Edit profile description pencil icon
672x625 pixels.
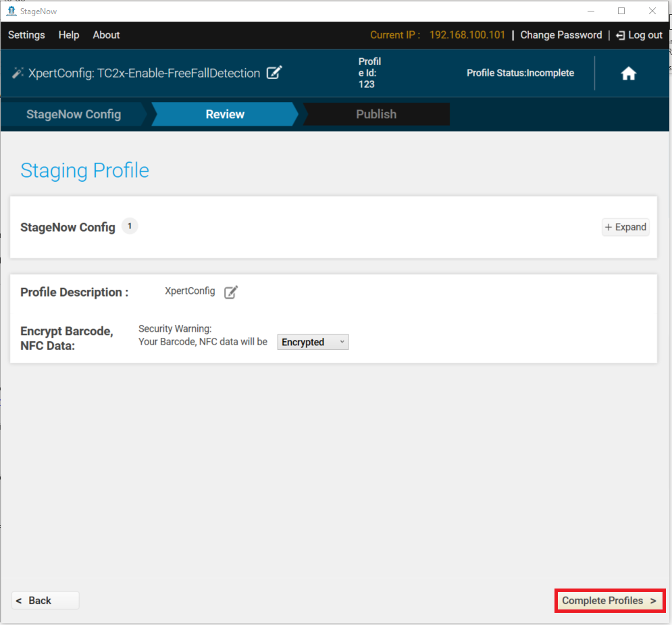(x=230, y=292)
